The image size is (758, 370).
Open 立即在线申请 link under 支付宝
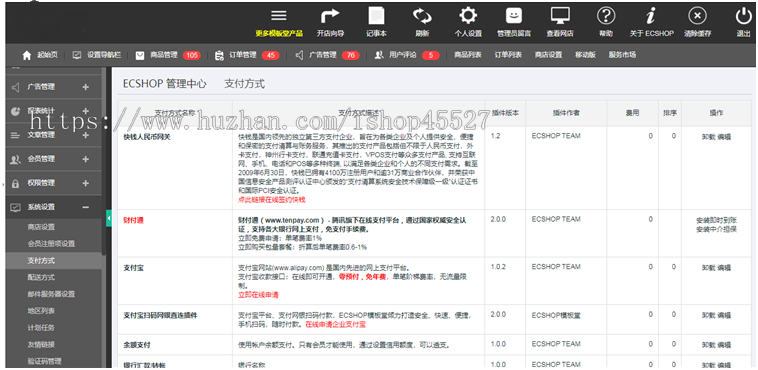(258, 295)
